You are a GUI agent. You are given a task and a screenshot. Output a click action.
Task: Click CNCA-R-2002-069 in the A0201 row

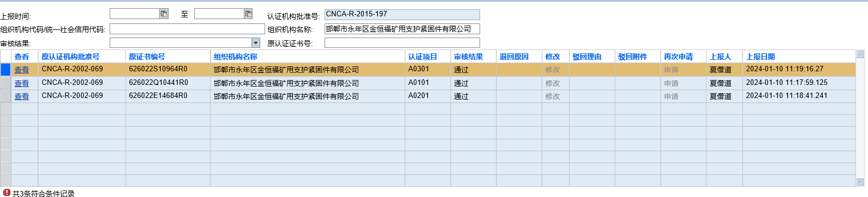72,96
